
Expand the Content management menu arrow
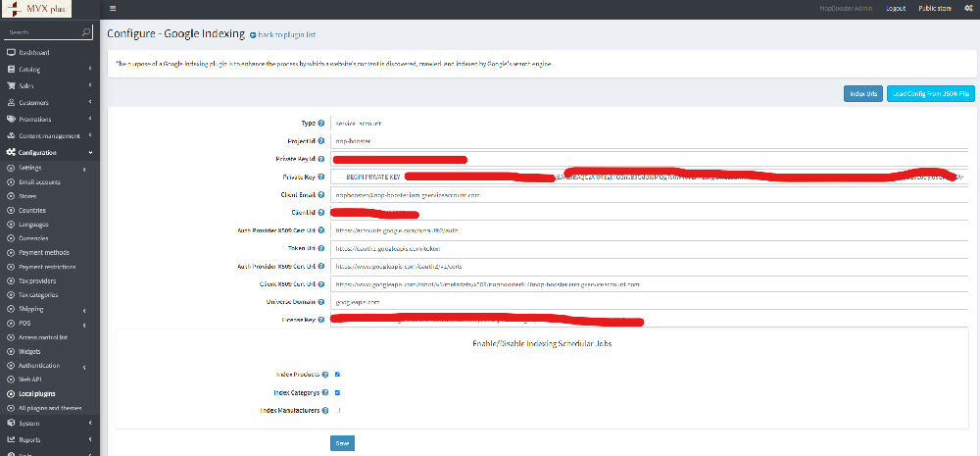90,135
